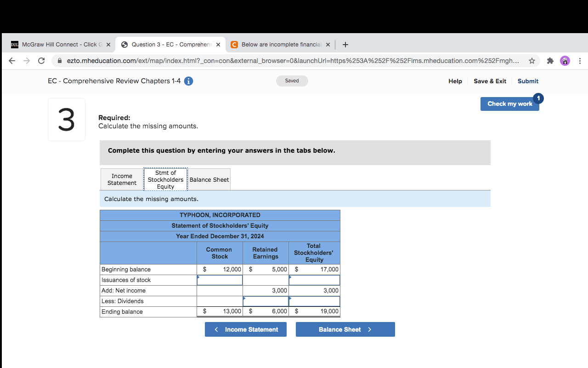Click the Year Ended December 31, 2024 heading
The height and width of the screenshot is (368, 588).
(220, 236)
